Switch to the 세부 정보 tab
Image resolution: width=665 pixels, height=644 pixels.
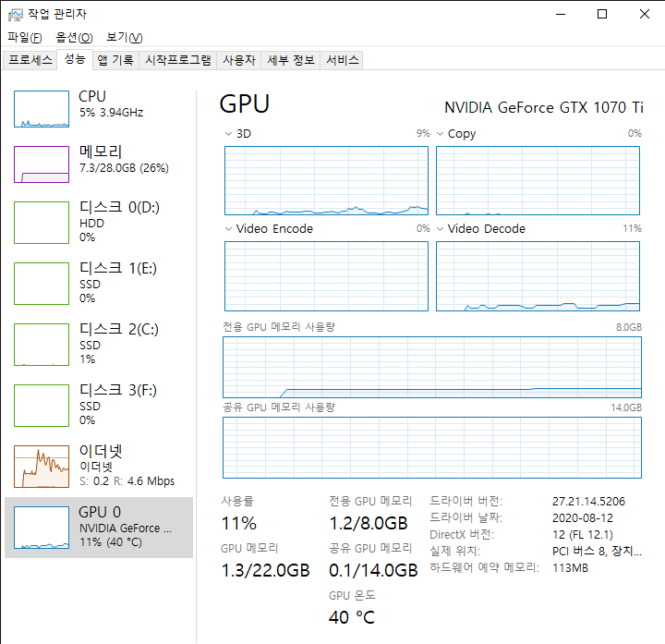pyautogui.click(x=290, y=60)
